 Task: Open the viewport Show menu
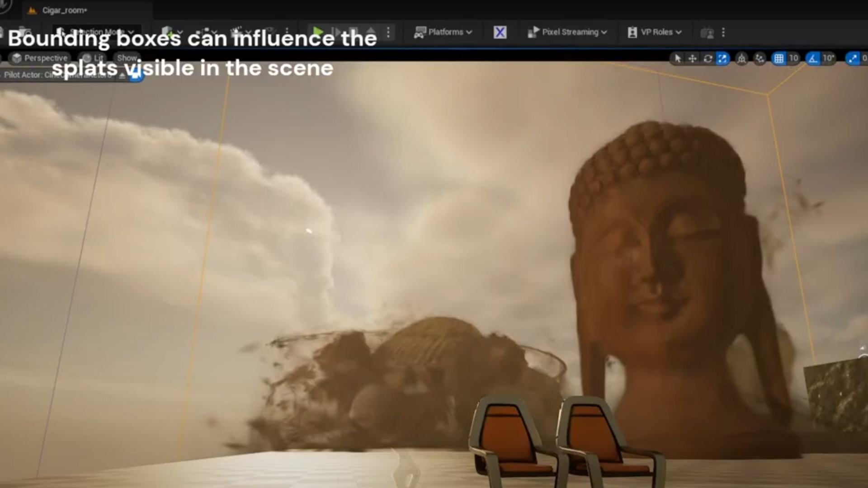point(127,58)
